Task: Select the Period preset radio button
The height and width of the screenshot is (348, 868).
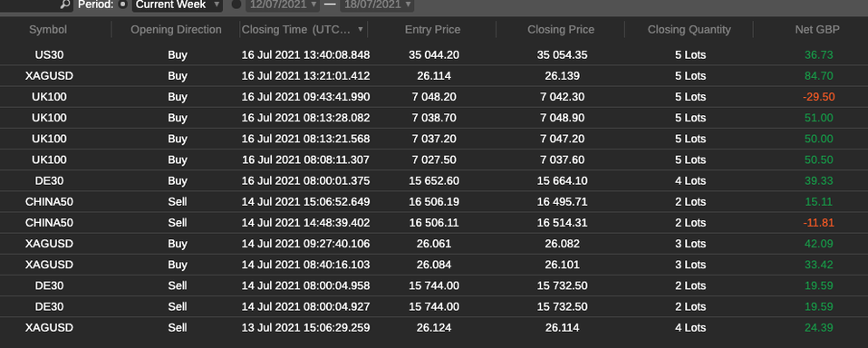Action: click(x=123, y=5)
